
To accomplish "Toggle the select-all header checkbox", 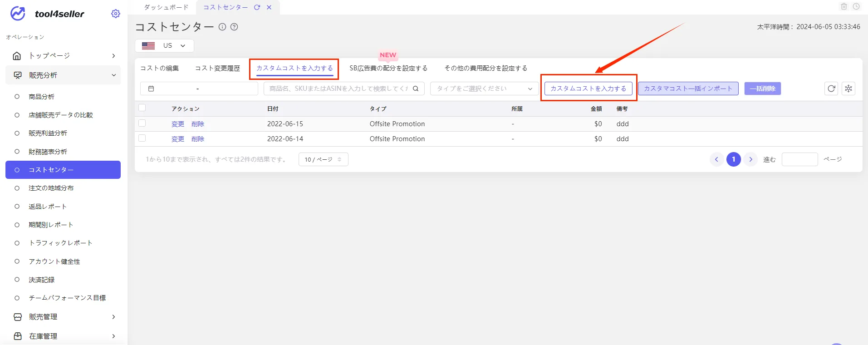I will (142, 108).
